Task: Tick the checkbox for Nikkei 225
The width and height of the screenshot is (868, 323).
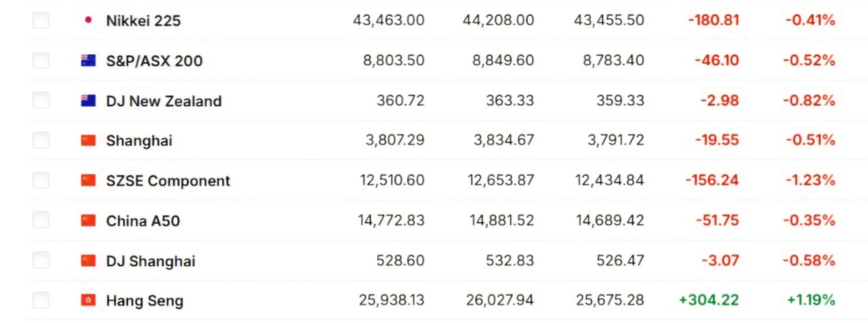Action: [x=41, y=20]
